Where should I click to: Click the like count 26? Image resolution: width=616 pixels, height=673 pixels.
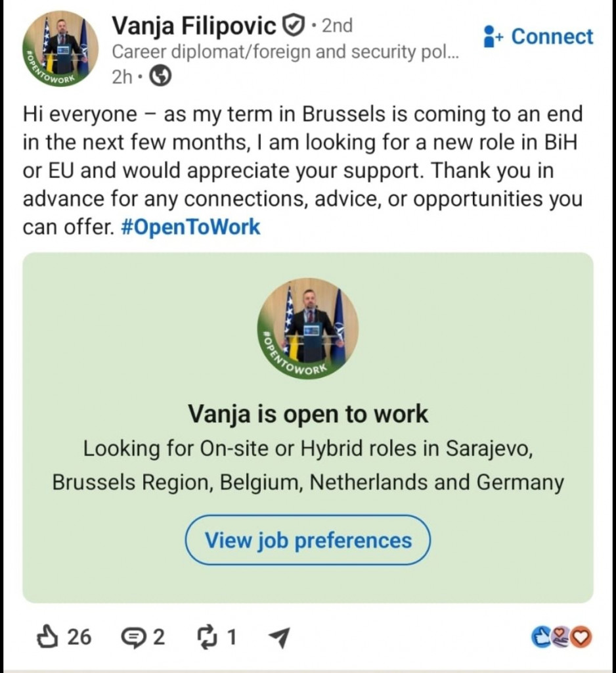pyautogui.click(x=79, y=638)
